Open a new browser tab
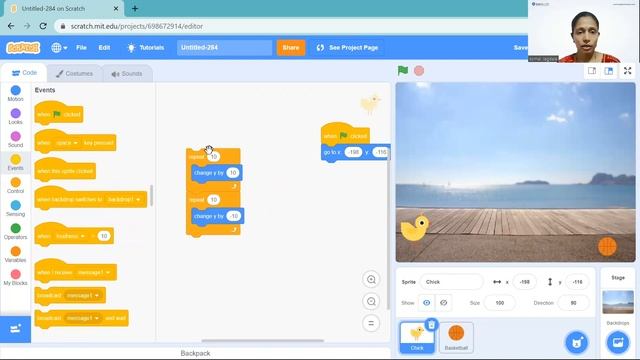 tap(135, 8)
